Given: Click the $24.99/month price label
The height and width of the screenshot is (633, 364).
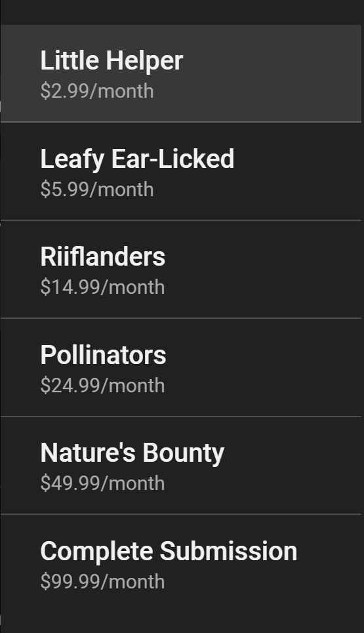Looking at the screenshot, I should (x=102, y=386).
